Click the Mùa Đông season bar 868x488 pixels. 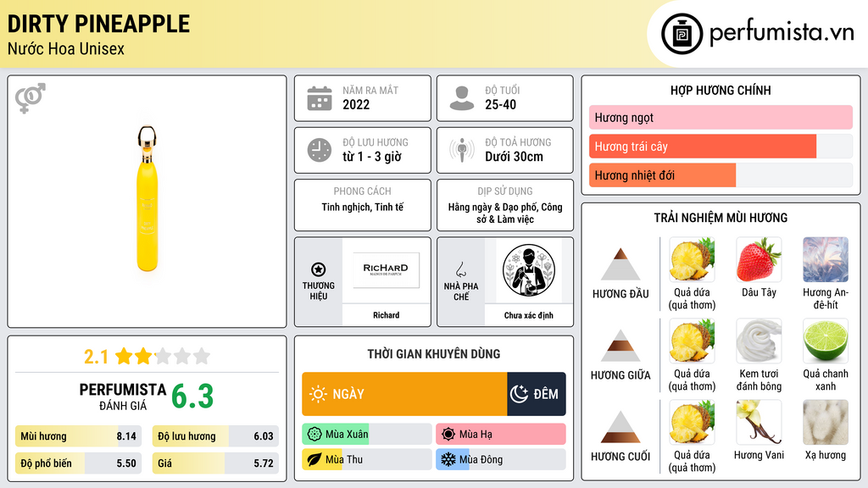click(x=501, y=460)
